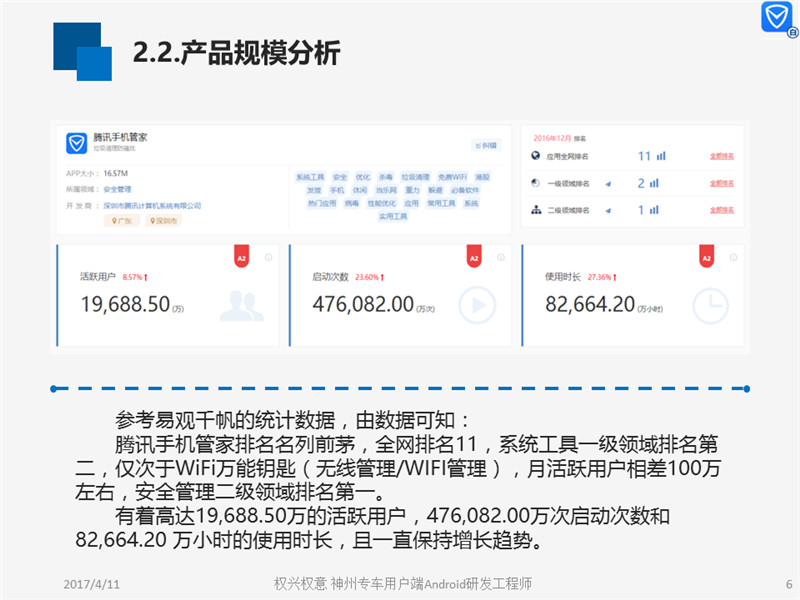Click the 病毒 tag
Screen dimensions: 800x600
(352, 204)
